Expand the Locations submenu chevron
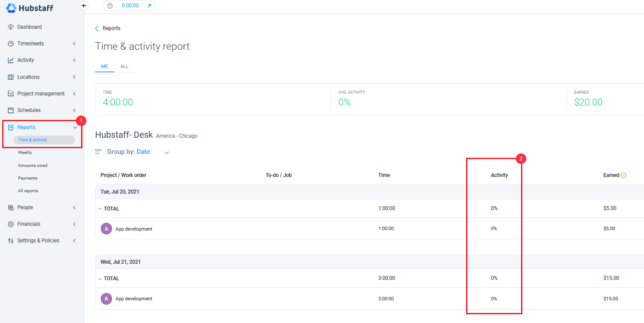Viewport: 644px width, 323px height. coord(75,77)
